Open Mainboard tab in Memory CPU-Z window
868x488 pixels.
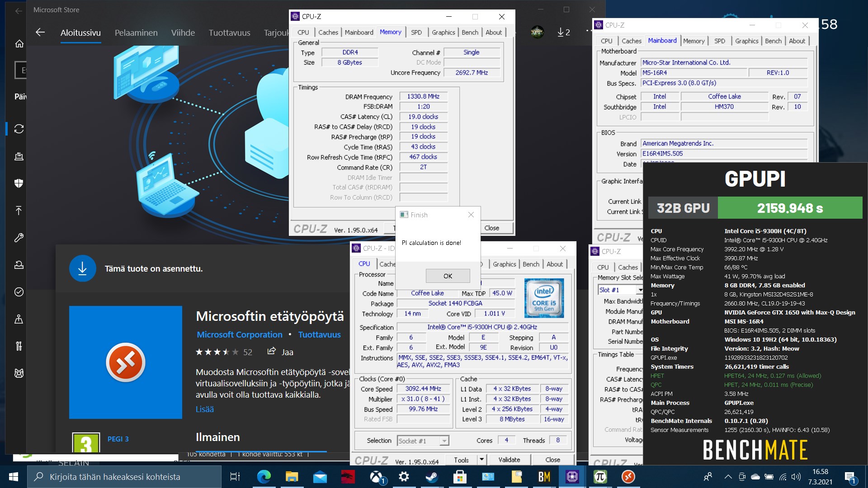click(359, 32)
